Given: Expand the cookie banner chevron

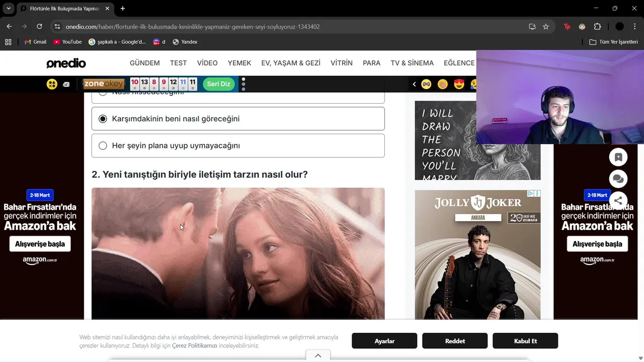Looking at the screenshot, I should pyautogui.click(x=318, y=355).
